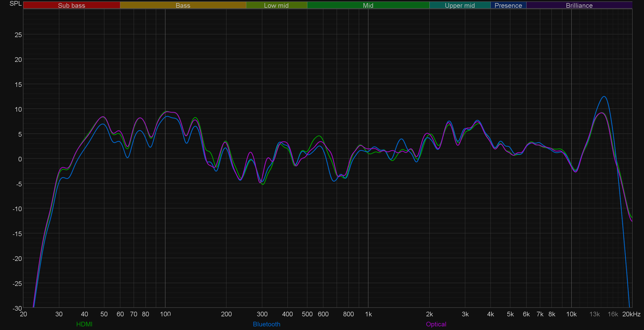Select the Presence band header

[508, 5]
